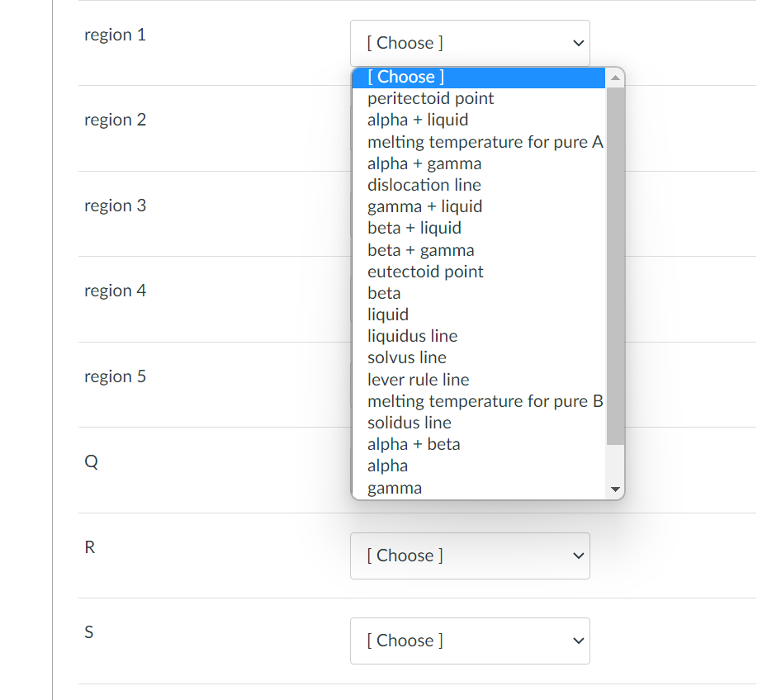
Task: Select the 'beta' single-phase option
Action: (479, 293)
